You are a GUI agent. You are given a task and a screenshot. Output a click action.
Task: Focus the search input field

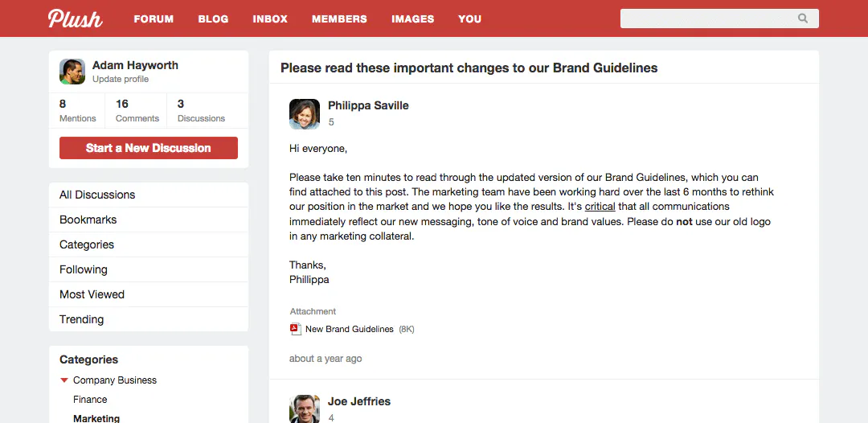tap(719, 18)
